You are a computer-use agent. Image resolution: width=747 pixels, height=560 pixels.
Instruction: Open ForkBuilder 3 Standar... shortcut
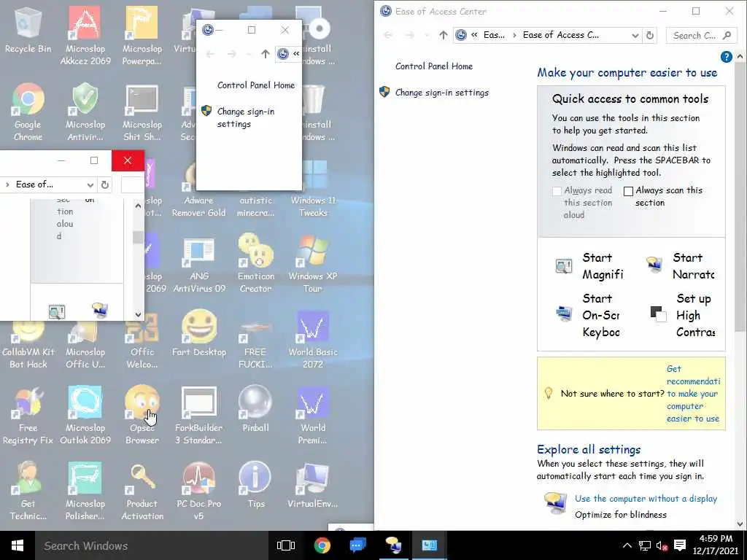pos(198,415)
